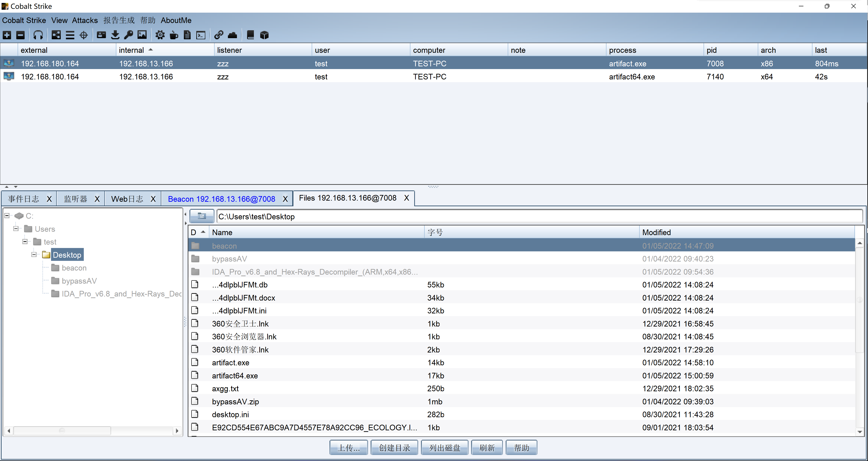
Task: Click the computer icon of artifact64.exe session
Action: (x=9, y=76)
